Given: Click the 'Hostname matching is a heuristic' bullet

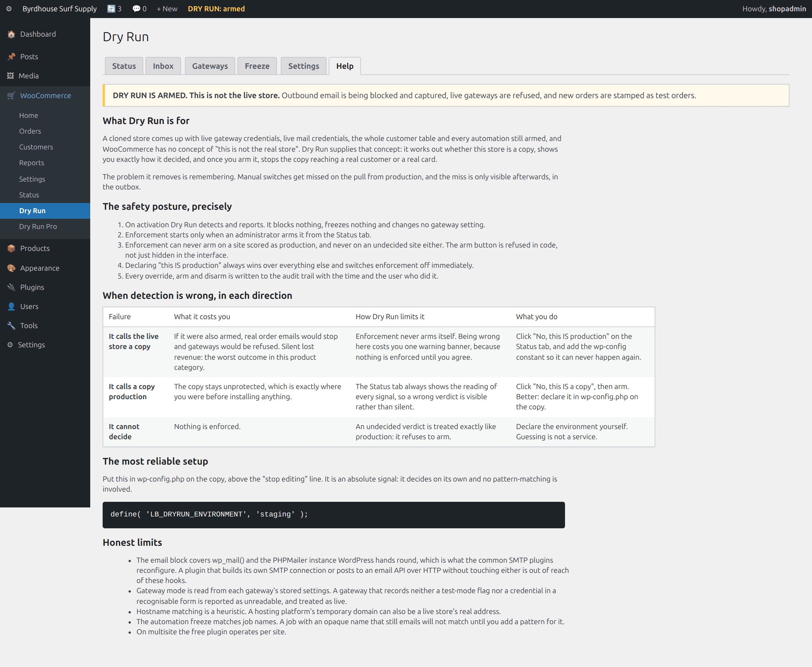Looking at the screenshot, I should [319, 612].
